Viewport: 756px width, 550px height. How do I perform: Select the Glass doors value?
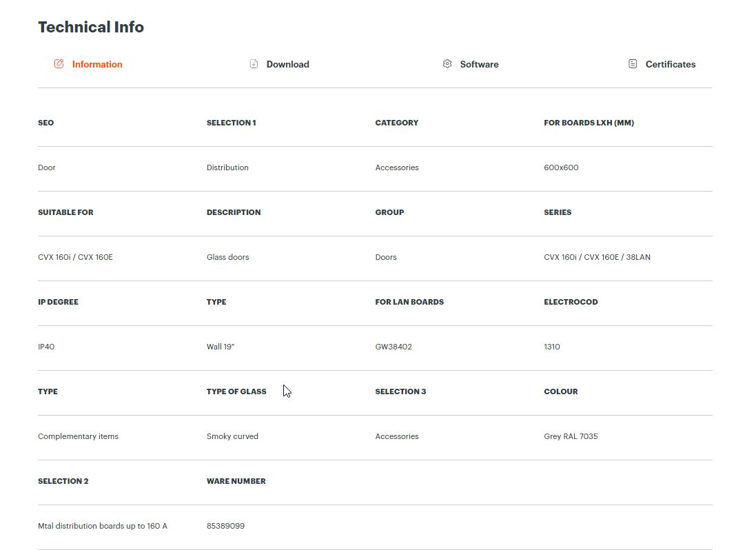(228, 257)
